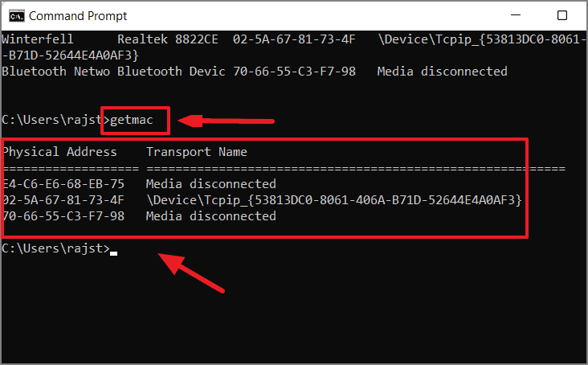Click the Command Prompt icon in title bar
Viewport: 588px width, 365px height.
point(17,16)
